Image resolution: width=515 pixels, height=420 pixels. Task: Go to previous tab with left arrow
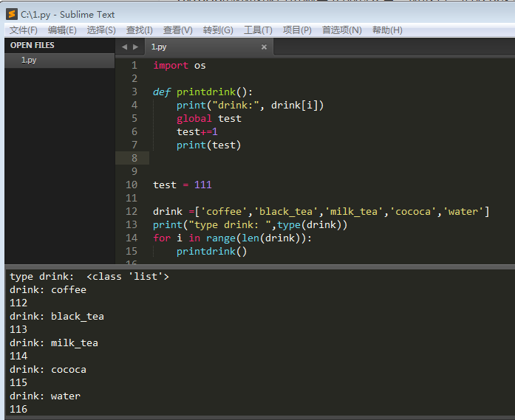click(x=124, y=47)
